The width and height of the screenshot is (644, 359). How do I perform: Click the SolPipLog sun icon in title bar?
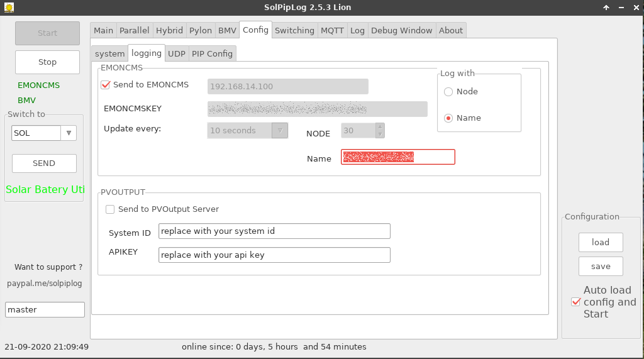[8, 8]
